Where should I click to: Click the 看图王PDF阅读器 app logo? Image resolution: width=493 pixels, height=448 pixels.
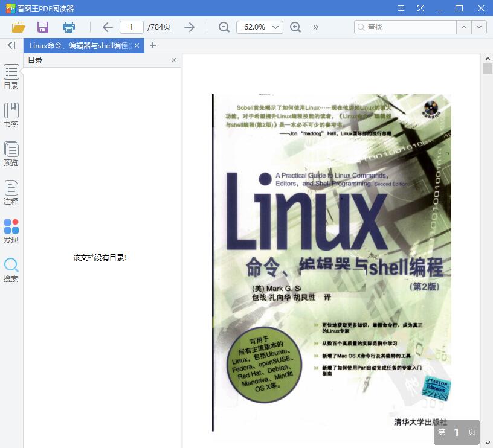point(10,8)
